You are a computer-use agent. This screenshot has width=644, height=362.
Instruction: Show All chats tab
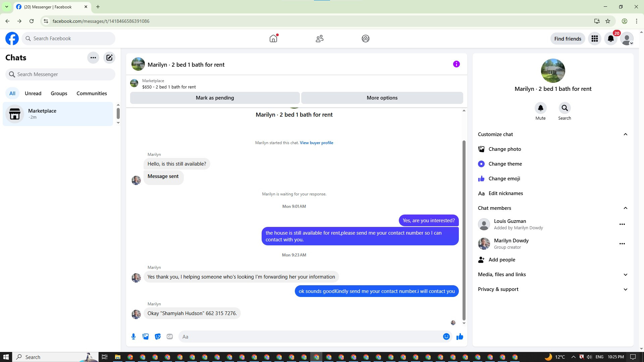point(12,94)
